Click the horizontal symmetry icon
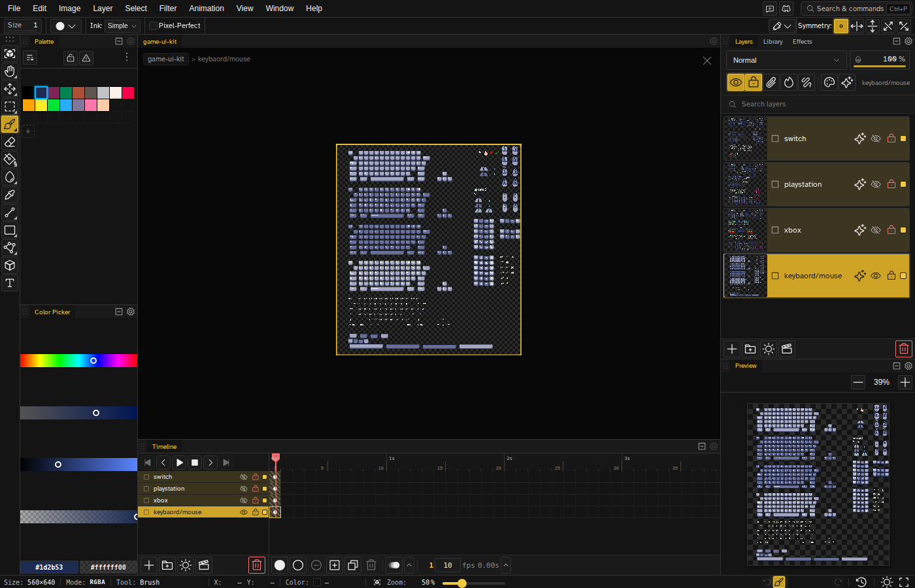The width and height of the screenshot is (915, 588). pyautogui.click(x=857, y=26)
